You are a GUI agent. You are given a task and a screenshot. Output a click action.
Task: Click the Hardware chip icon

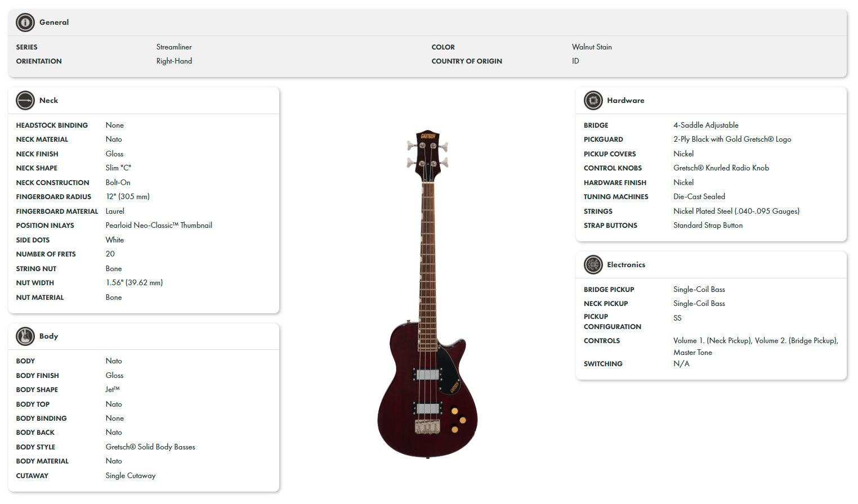point(593,101)
